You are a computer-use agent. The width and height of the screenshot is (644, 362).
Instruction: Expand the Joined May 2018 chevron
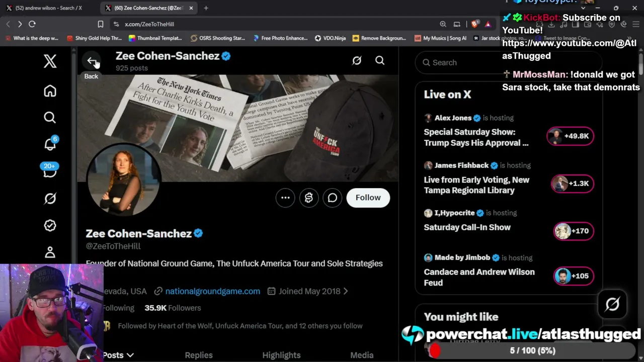tap(345, 291)
